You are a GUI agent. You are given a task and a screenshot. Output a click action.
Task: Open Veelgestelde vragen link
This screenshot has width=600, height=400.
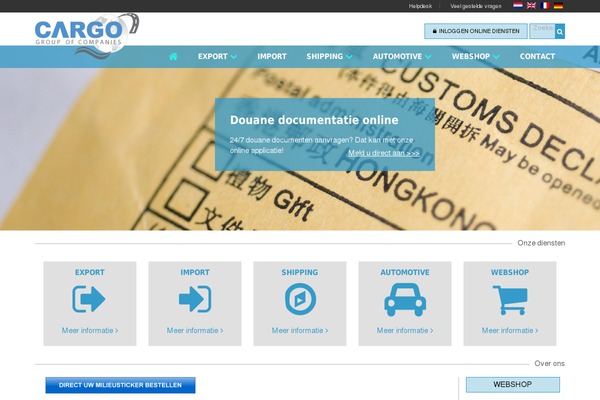pyautogui.click(x=476, y=6)
